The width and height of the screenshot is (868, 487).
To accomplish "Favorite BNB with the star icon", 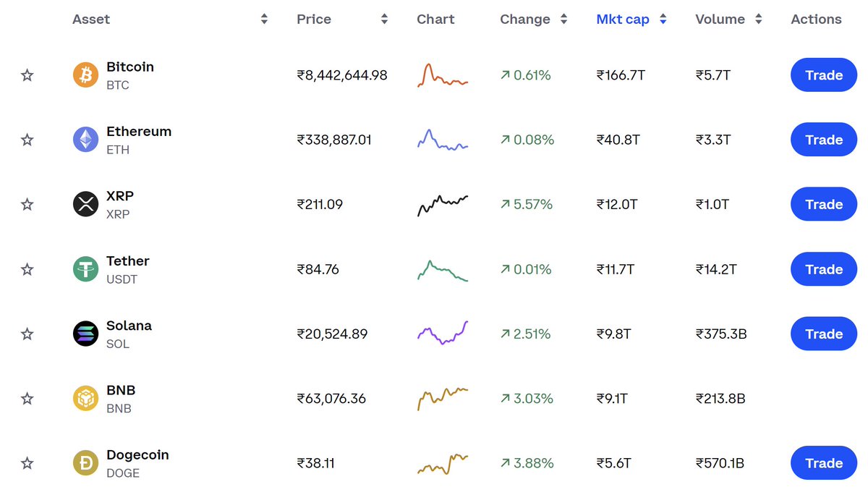I will tap(27, 399).
